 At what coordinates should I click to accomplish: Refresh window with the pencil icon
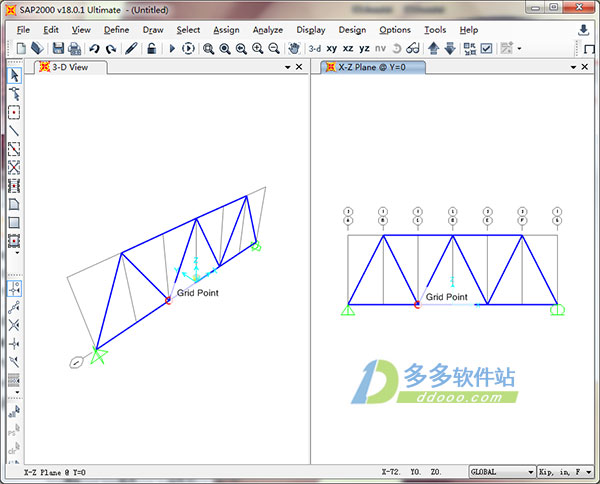(x=131, y=49)
